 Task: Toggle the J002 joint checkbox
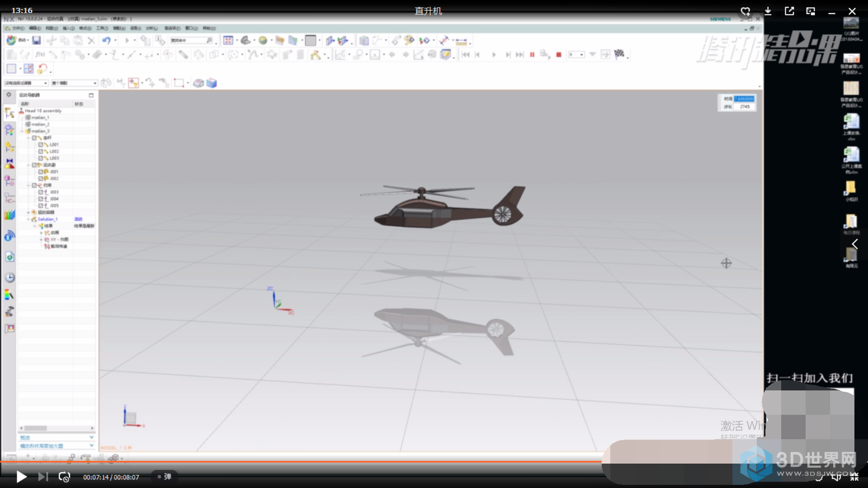click(x=41, y=178)
